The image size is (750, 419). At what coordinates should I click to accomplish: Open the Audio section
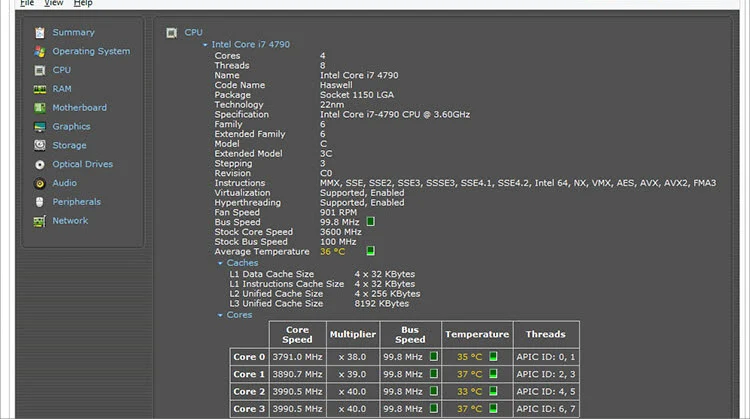tap(65, 183)
